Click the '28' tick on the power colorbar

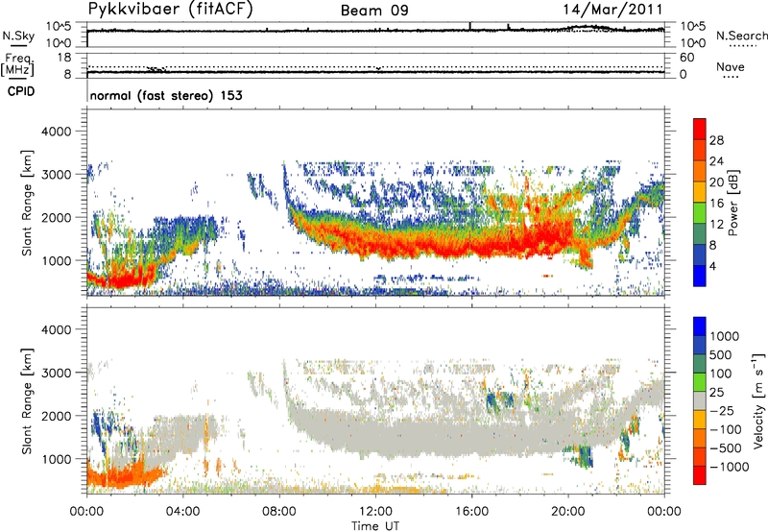pyautogui.click(x=716, y=140)
